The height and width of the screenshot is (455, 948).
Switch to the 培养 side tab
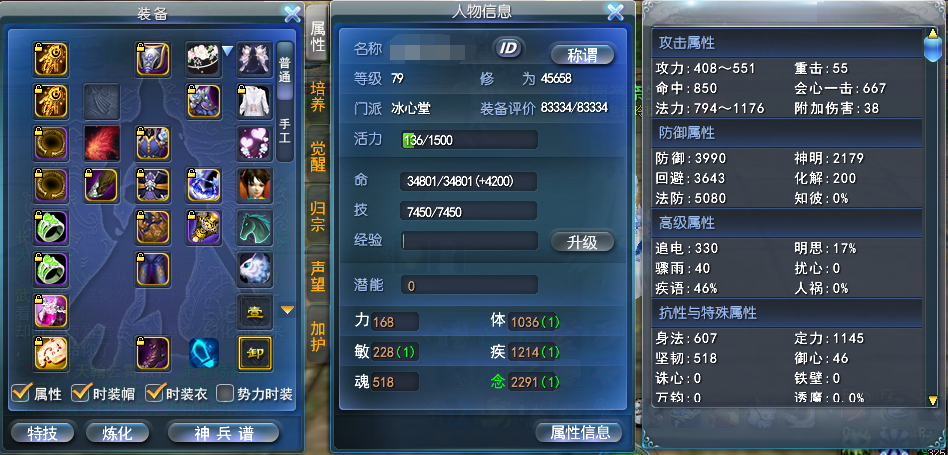pos(317,98)
